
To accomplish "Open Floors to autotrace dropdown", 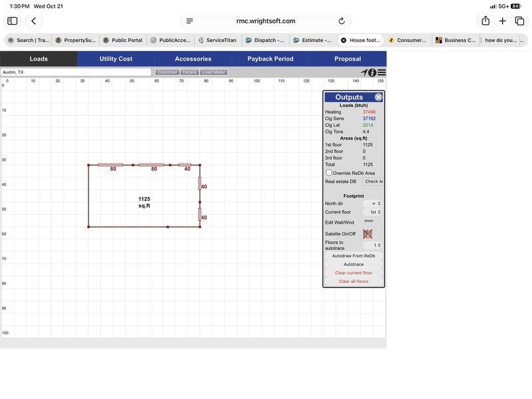I will pyautogui.click(x=372, y=245).
